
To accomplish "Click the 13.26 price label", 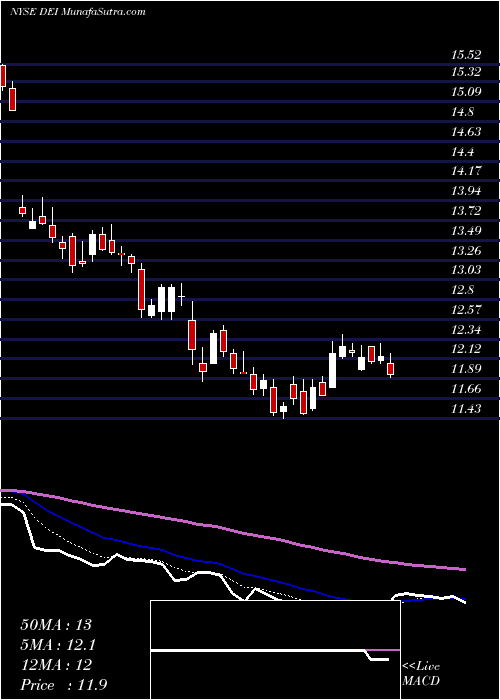I will (466, 251).
